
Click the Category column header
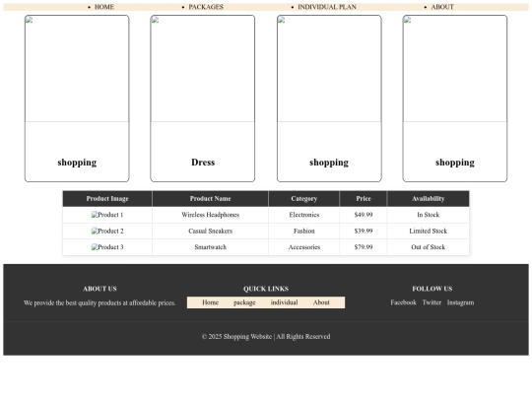304,199
